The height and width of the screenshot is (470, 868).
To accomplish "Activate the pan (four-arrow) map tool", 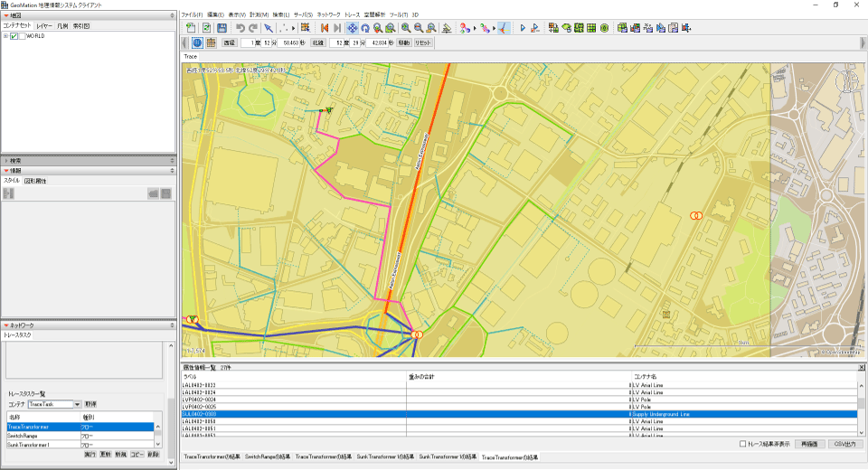I will 352,28.
